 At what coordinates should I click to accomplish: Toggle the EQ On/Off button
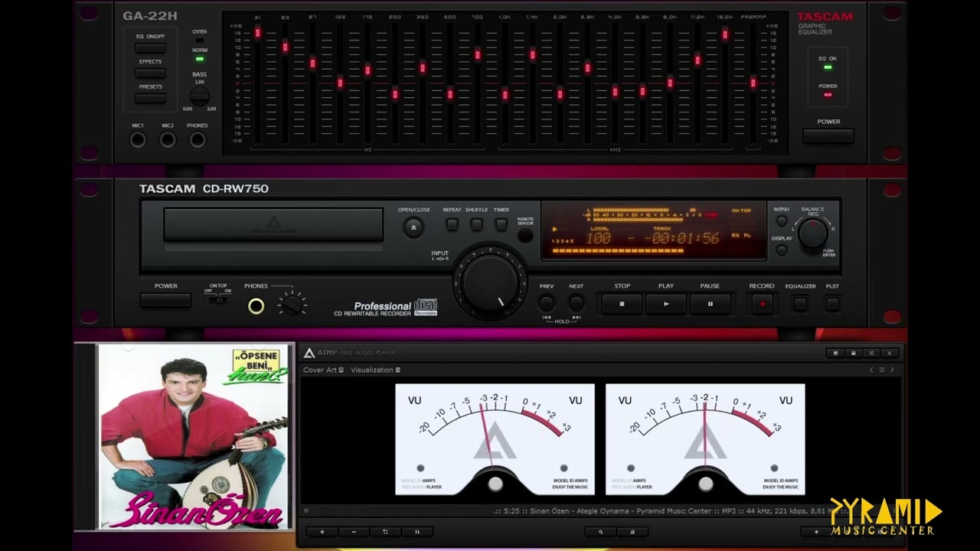tap(150, 47)
